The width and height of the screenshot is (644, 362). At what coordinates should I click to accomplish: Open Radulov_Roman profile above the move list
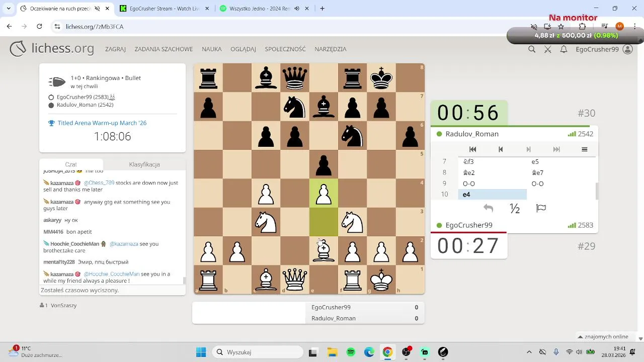472,134
